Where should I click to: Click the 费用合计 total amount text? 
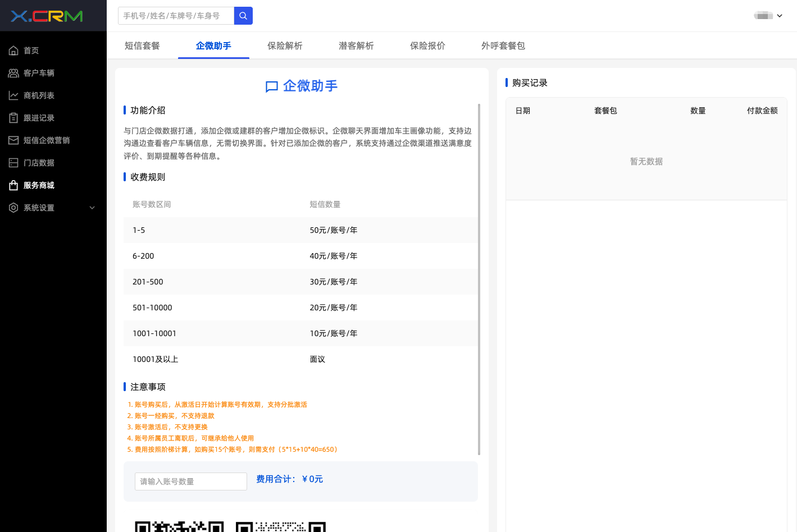[290, 479]
